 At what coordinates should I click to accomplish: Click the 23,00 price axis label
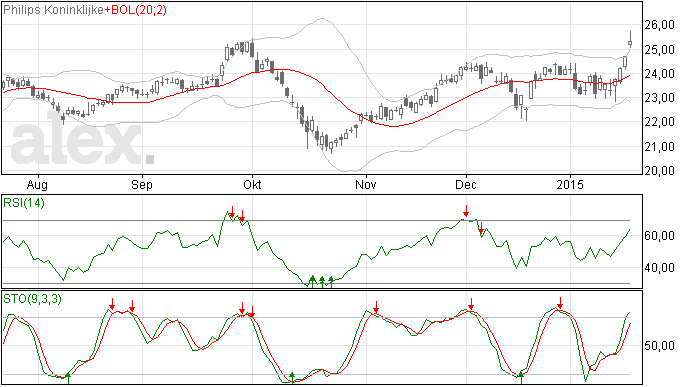point(659,98)
